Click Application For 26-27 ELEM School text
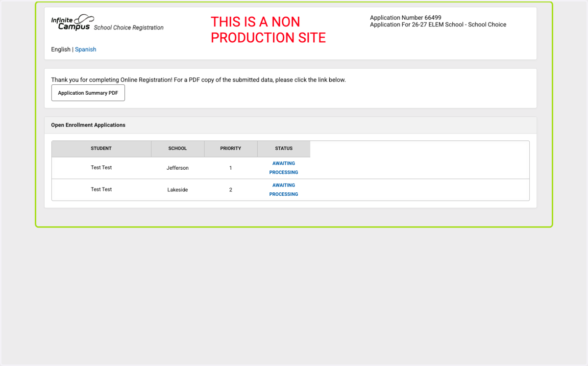The image size is (588, 366). (438, 25)
